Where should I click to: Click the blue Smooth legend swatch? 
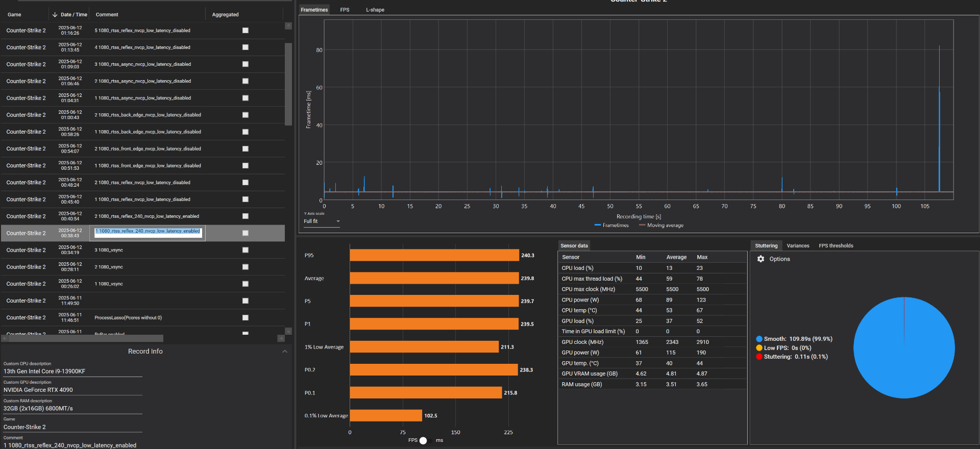[x=759, y=339]
